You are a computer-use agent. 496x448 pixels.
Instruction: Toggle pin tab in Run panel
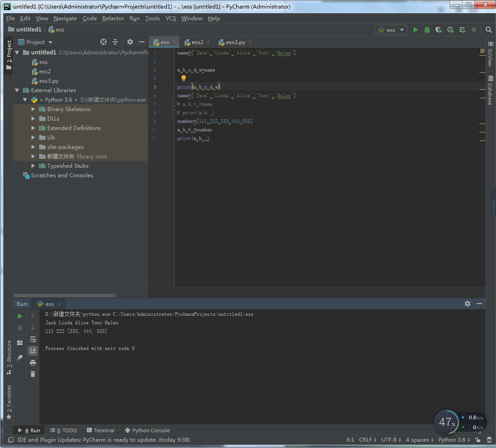(20, 357)
